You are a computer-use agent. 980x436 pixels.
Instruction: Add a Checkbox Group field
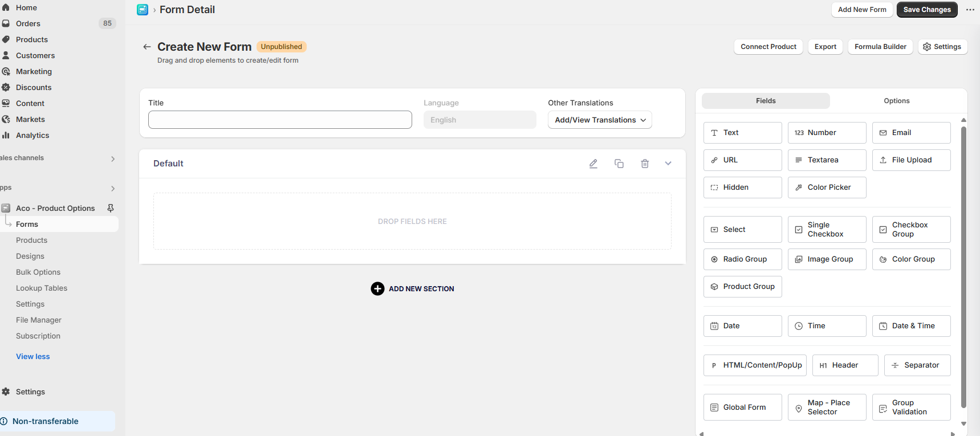911,230
